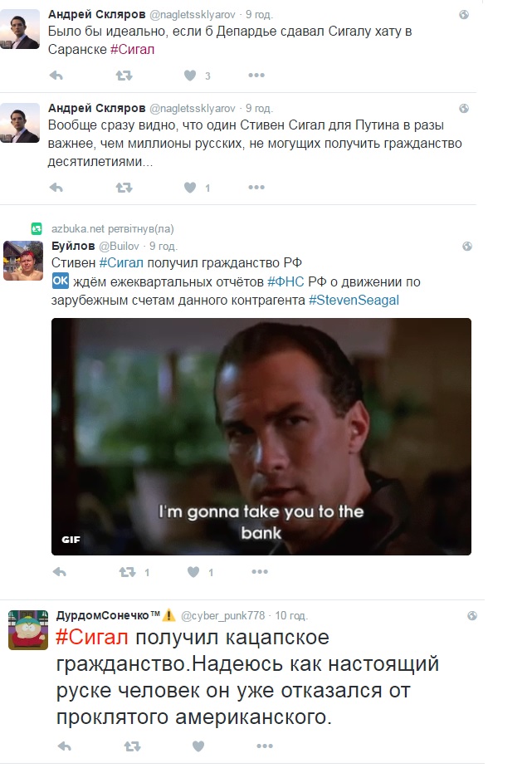Screen dimensions: 532x768
Task: Open more options on the Depardieu tweet
Action: coord(256,75)
